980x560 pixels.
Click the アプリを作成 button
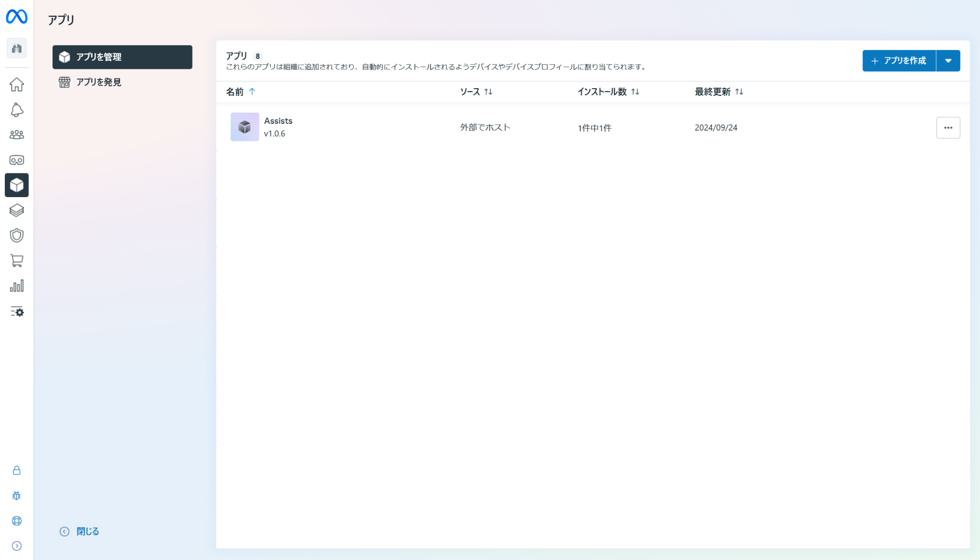tap(899, 61)
